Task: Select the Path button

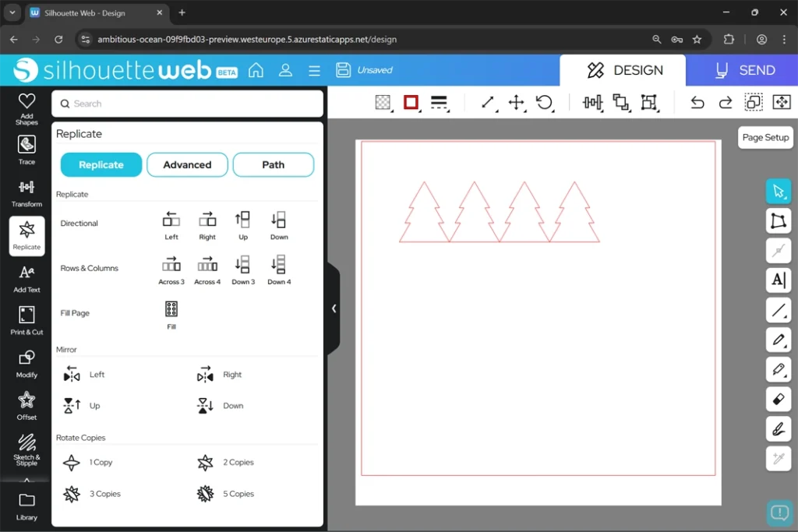Action: coord(273,164)
